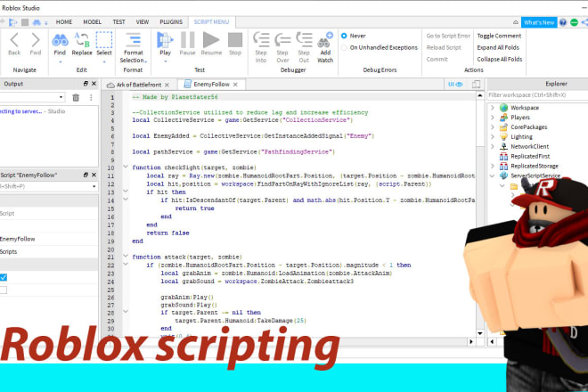Open the Play dropdown arrow
The height and width of the screenshot is (392, 588).
(x=165, y=61)
